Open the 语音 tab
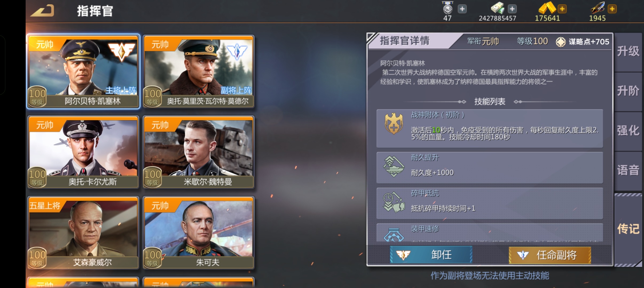 [628, 171]
